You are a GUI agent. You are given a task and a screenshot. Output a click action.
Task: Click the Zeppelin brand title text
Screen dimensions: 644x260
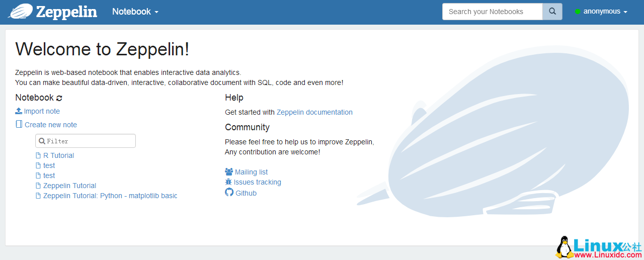(66, 12)
